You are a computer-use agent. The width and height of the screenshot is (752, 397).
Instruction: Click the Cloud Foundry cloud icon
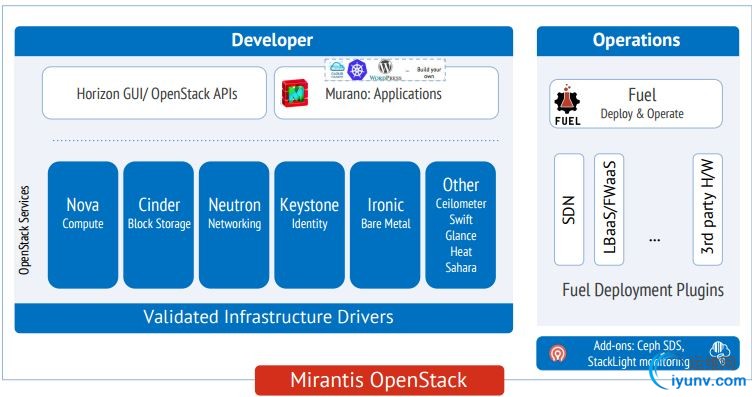(x=337, y=70)
